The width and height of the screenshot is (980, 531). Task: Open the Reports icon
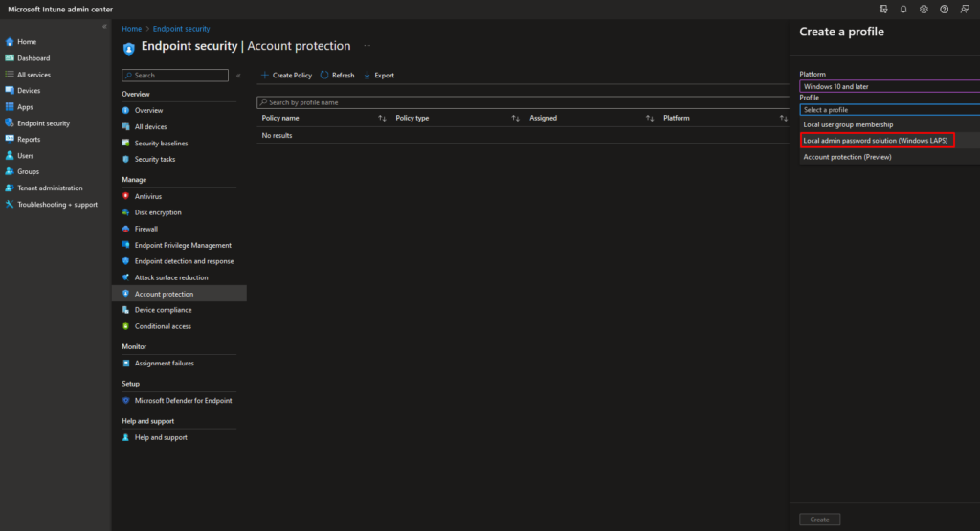coord(10,140)
